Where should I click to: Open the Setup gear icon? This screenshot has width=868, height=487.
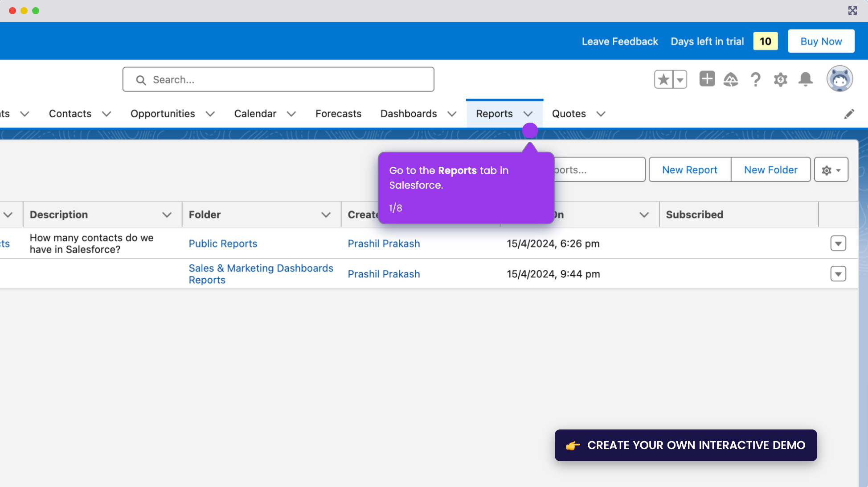(781, 80)
